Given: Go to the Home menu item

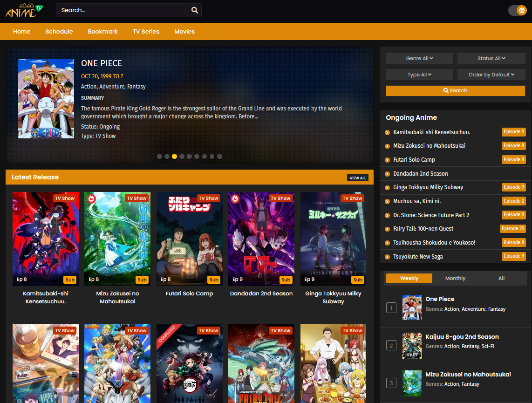Looking at the screenshot, I should point(22,32).
